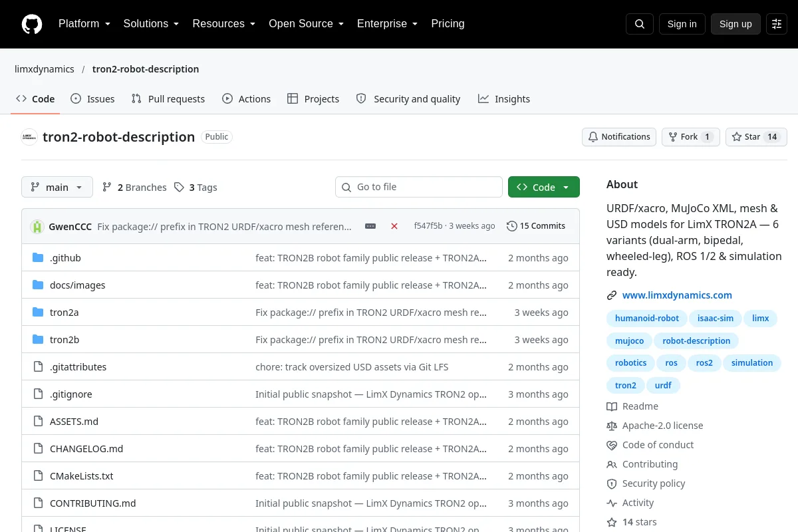Fork the repository
The width and height of the screenshot is (798, 532).
(690, 137)
